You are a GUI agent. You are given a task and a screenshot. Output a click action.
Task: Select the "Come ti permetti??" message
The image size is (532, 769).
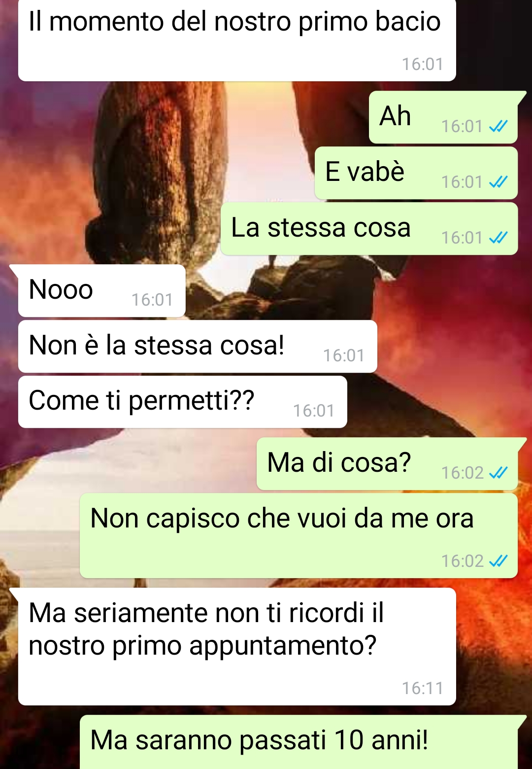tap(183, 402)
